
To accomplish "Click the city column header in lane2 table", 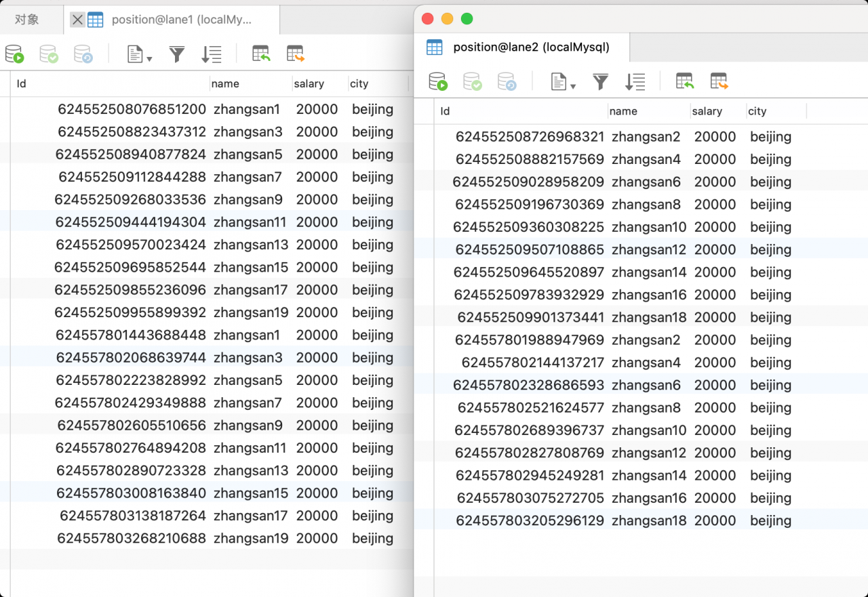I will click(x=757, y=111).
